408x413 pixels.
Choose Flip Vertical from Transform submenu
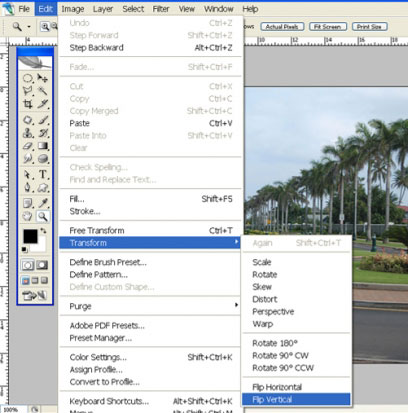pyautogui.click(x=296, y=399)
